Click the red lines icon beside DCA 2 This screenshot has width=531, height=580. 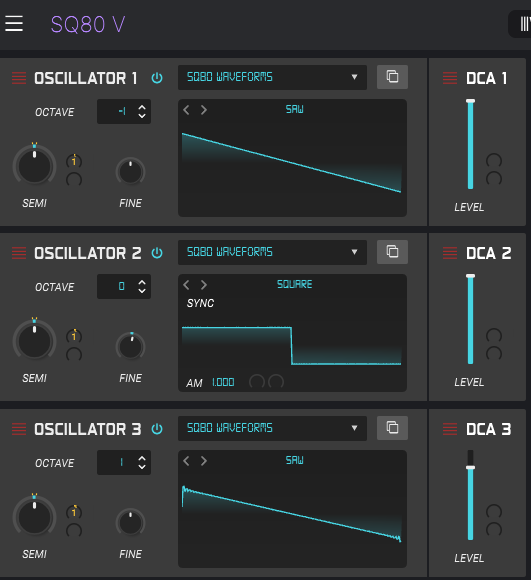coord(450,253)
